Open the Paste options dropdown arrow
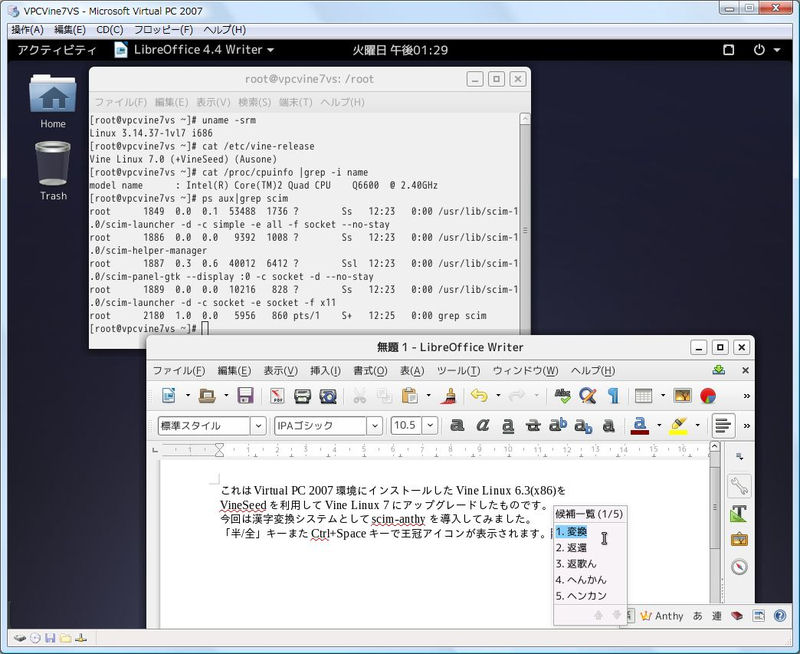The width and height of the screenshot is (800, 654). [429, 395]
